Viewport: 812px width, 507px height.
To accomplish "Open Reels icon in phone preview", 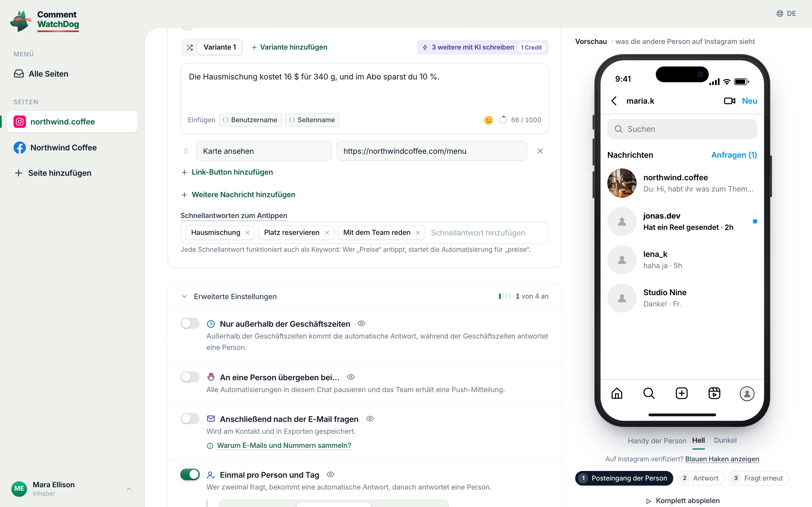I will pyautogui.click(x=714, y=393).
